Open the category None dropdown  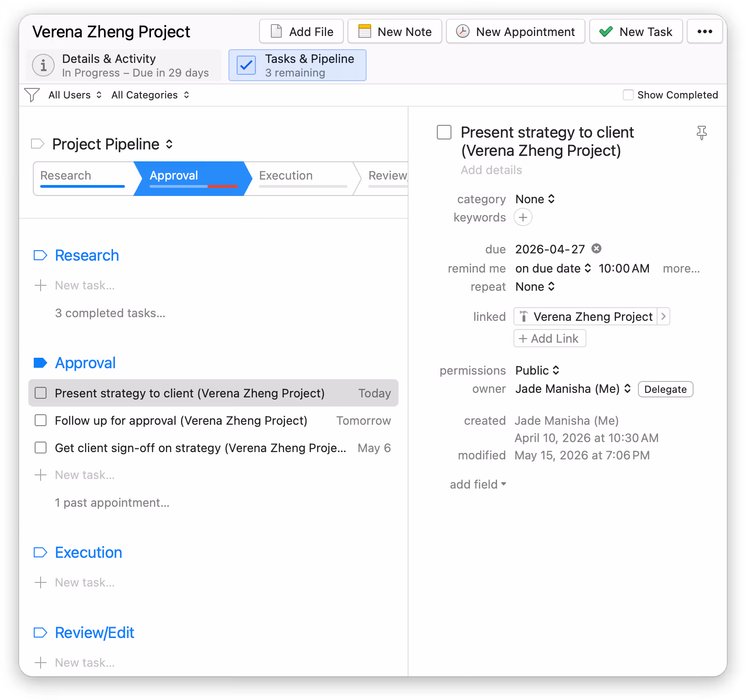click(x=535, y=199)
